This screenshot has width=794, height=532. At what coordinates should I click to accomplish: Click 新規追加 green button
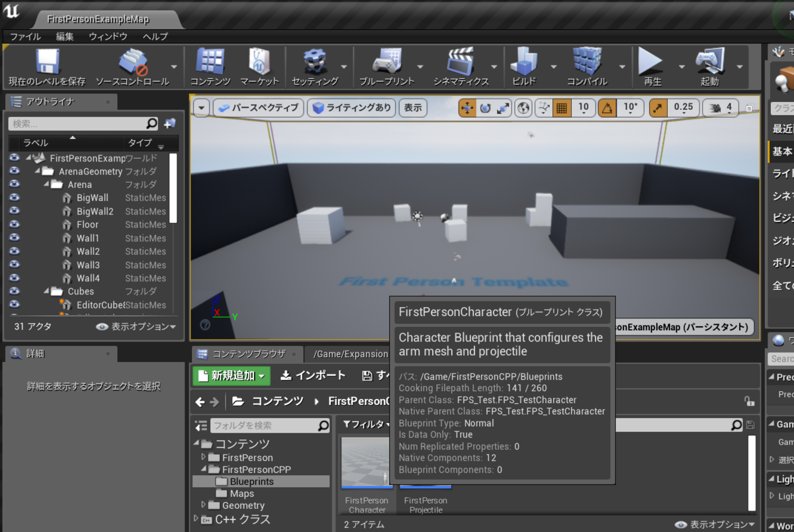(232, 376)
